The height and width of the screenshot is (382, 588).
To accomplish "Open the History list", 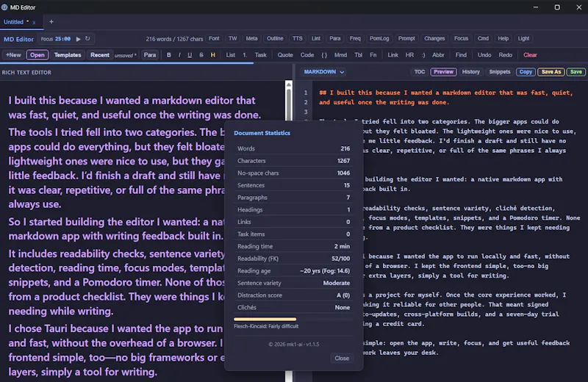I will pos(471,72).
